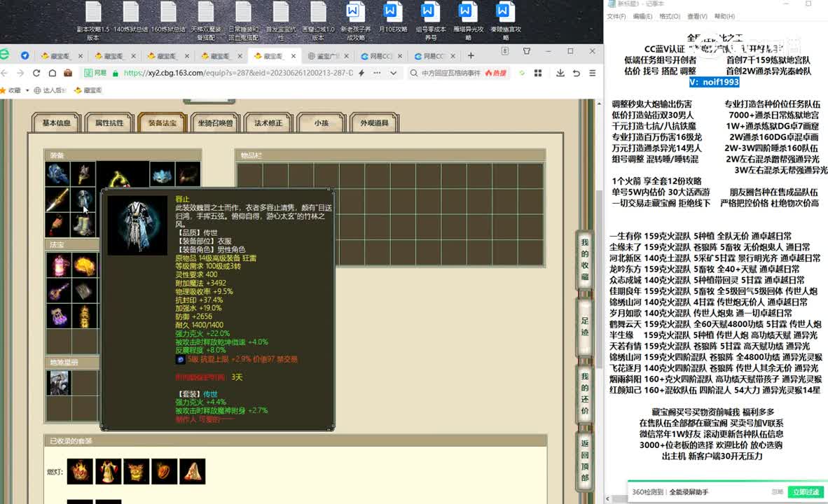Open the 达人后台 bookmark

click(50, 90)
